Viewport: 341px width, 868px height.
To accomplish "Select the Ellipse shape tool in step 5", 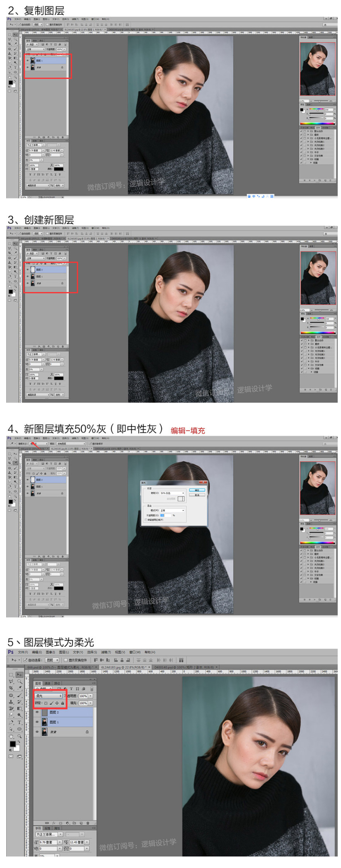I will 19,729.
